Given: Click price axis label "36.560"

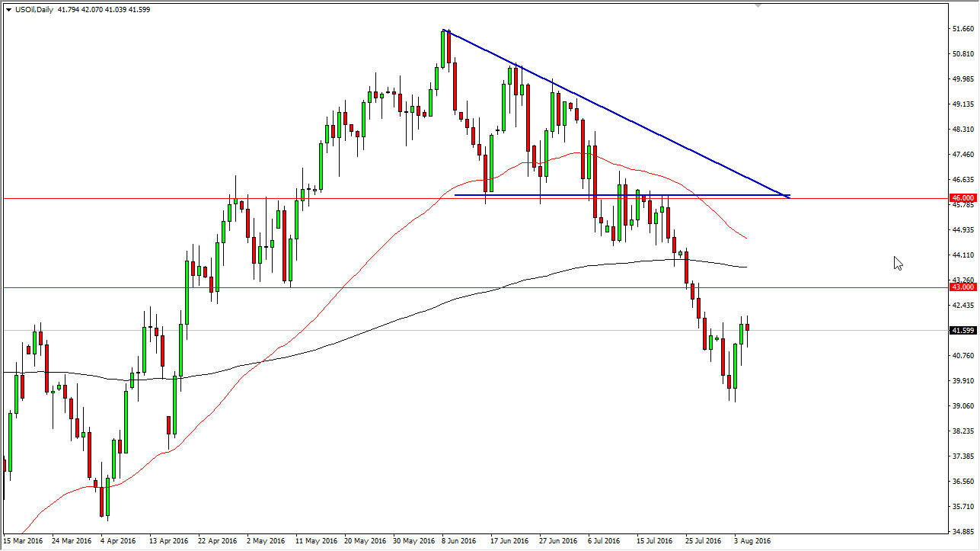Looking at the screenshot, I should point(963,481).
